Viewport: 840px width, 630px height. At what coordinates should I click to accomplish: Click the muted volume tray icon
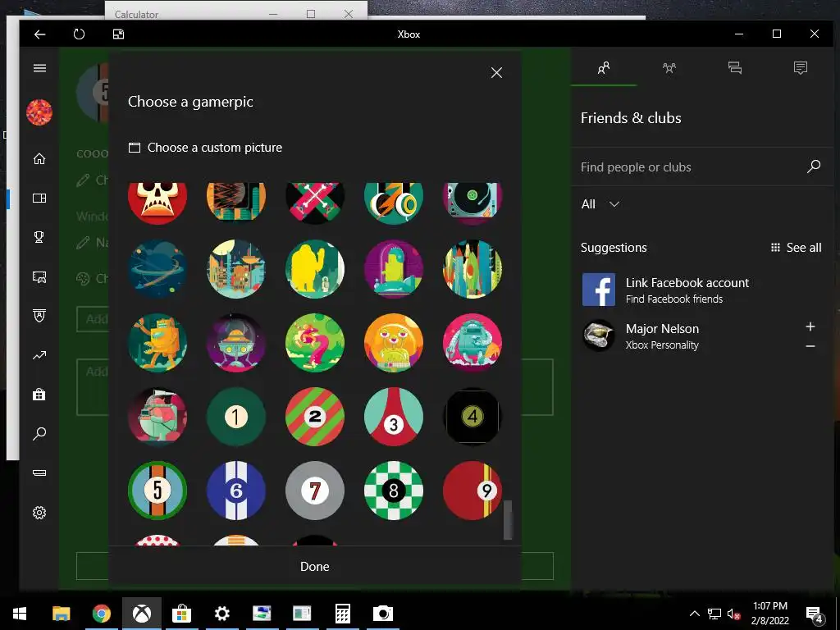click(733, 614)
